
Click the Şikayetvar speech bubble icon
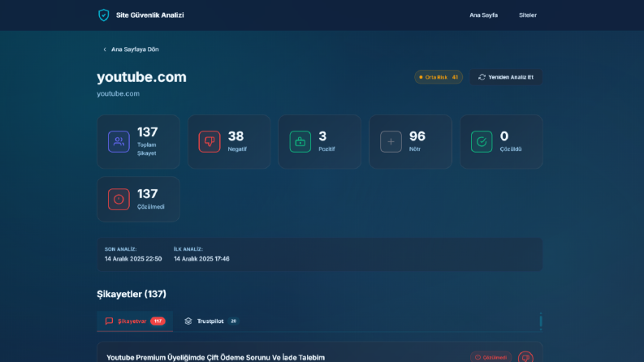tap(110, 321)
